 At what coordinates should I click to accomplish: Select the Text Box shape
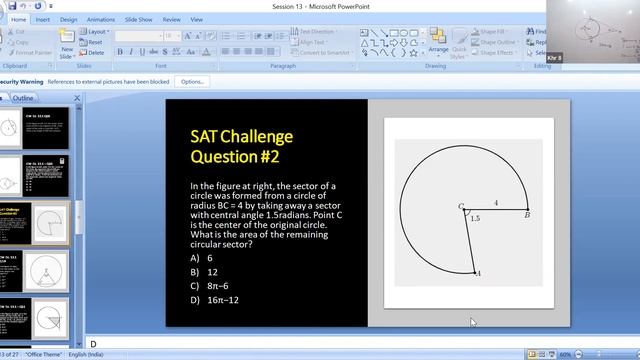[364, 33]
